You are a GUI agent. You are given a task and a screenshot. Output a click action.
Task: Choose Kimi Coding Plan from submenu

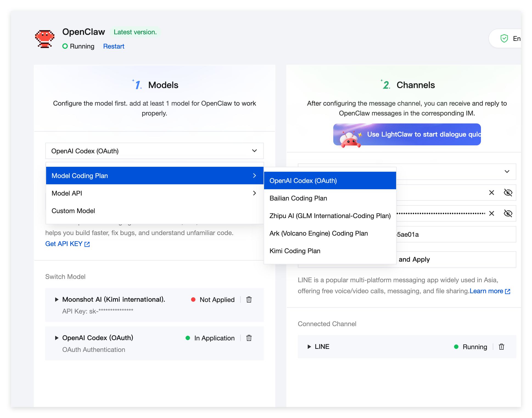295,251
